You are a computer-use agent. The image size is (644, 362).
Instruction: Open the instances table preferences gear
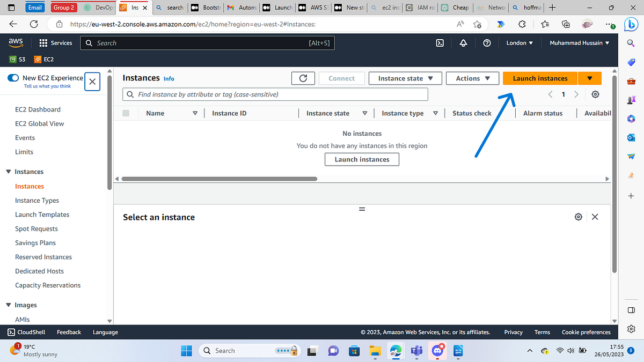pyautogui.click(x=595, y=94)
